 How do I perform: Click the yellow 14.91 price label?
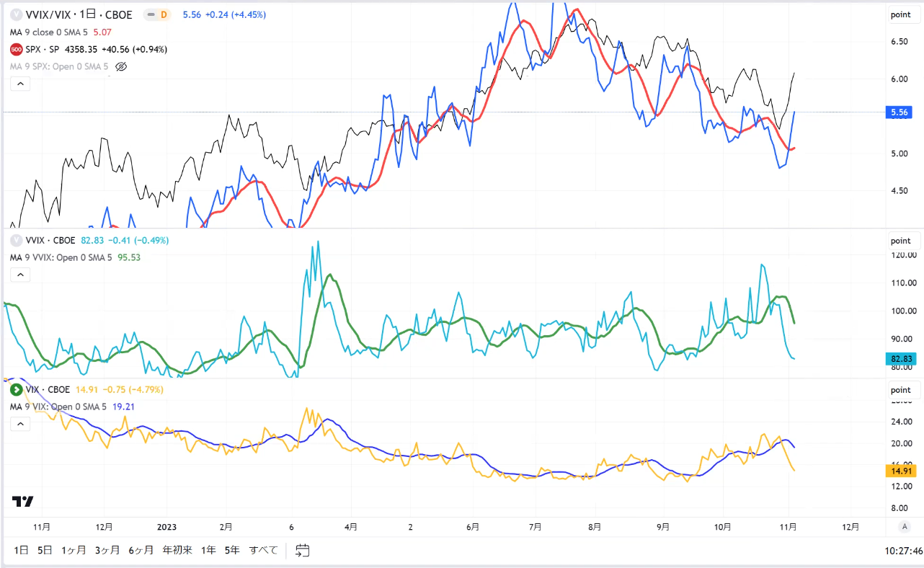(899, 471)
